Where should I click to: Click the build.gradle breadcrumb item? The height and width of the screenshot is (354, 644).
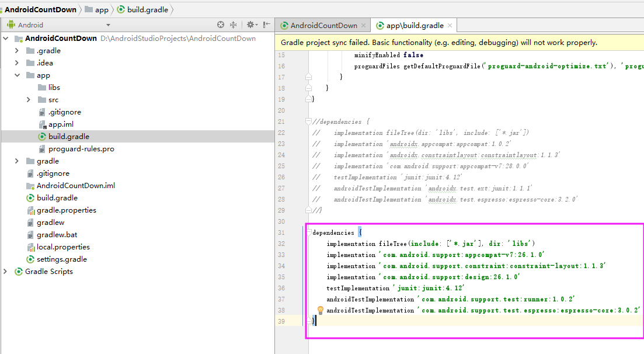[x=143, y=9]
